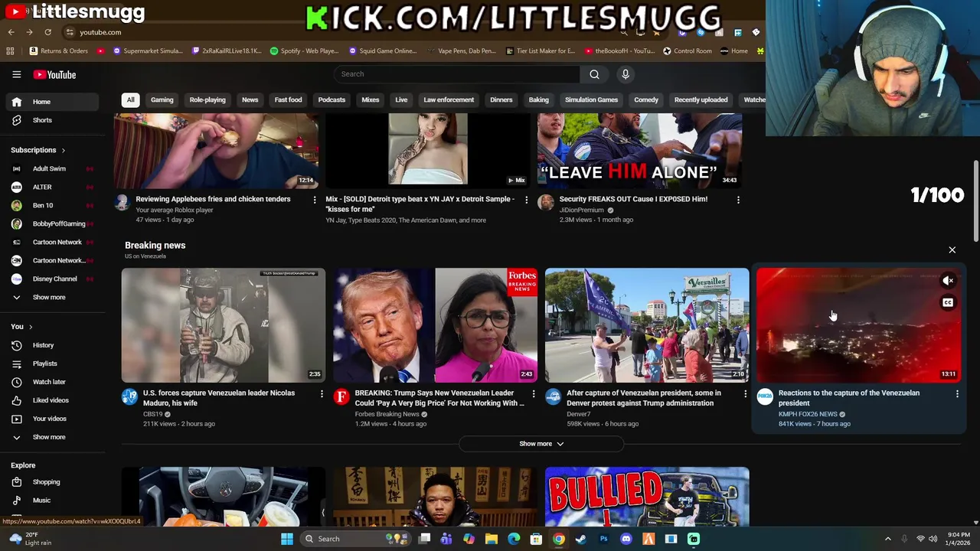Open Returns & Orders bookmark
The width and height of the screenshot is (980, 551).
coord(59,51)
